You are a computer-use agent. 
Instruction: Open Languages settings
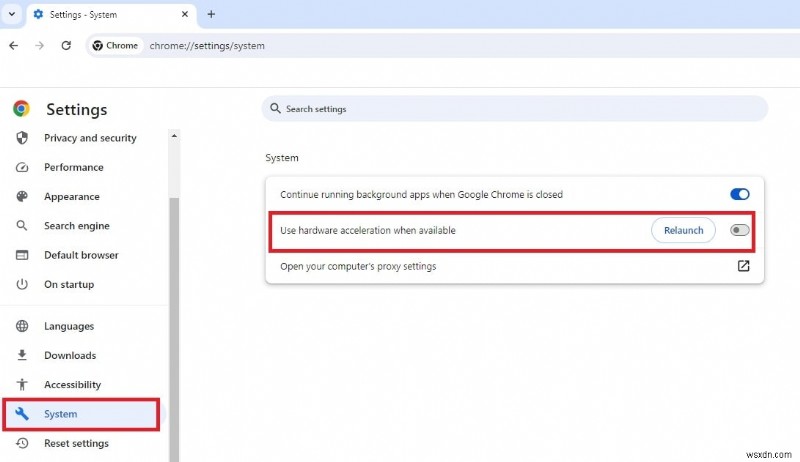coord(69,326)
